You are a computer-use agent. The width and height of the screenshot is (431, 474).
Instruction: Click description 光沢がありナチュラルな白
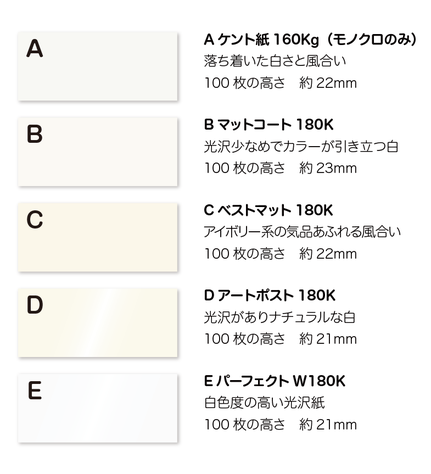coord(280,317)
